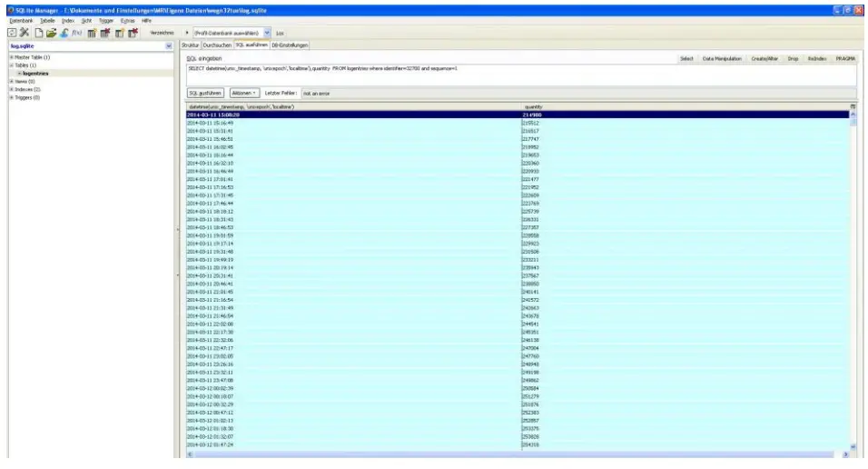Viewport: 868px width, 469px height.
Task: Click the column picker icon in results header
Action: [853, 106]
